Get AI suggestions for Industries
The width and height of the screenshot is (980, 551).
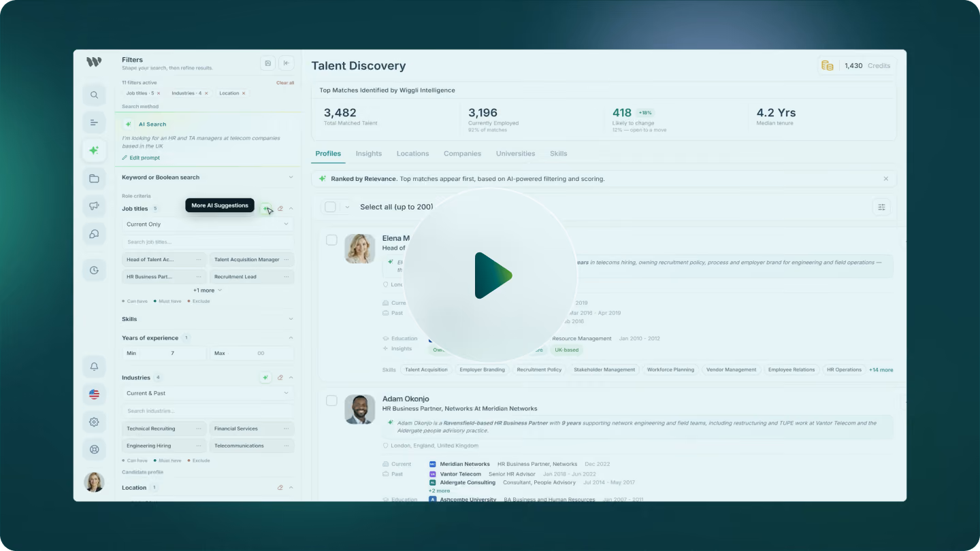[x=265, y=378]
